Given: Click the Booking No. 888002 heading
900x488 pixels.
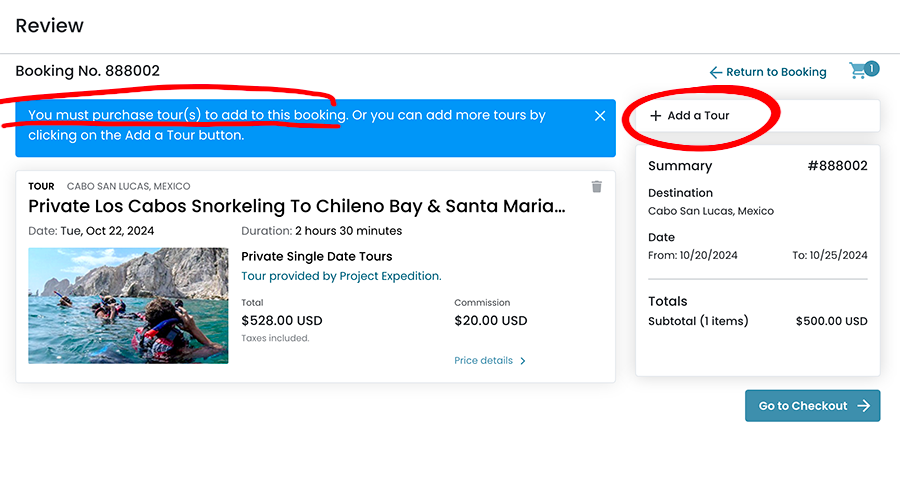Looking at the screenshot, I should click(88, 71).
